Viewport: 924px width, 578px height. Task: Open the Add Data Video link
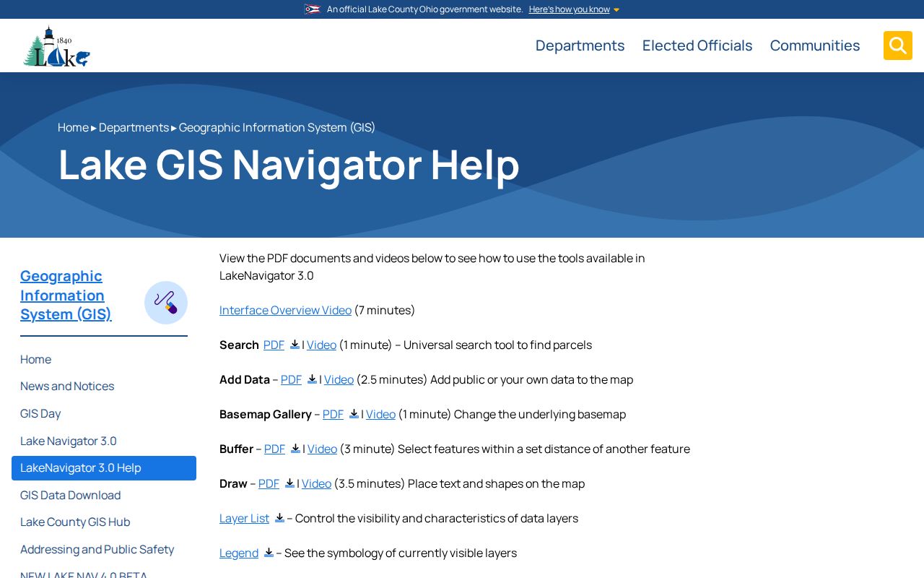(x=339, y=379)
